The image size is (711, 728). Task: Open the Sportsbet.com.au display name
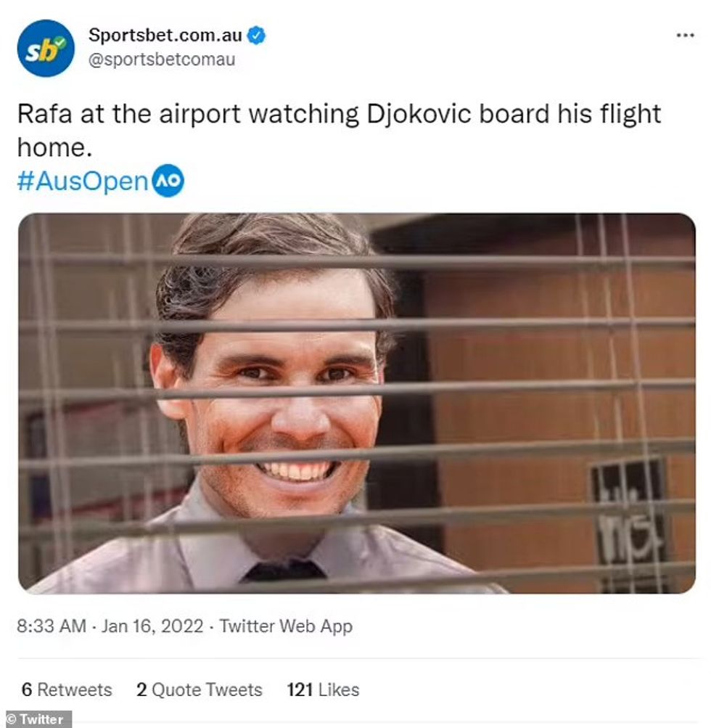pyautogui.click(x=165, y=36)
